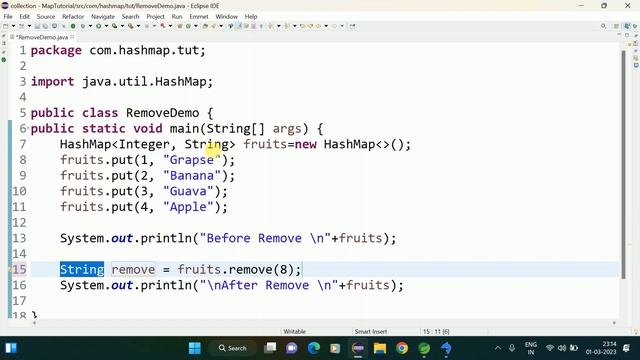Viewport: 640px width, 360px height.
Task: Open the New dropdown arrow
Action: pyautogui.click(x=13, y=26)
